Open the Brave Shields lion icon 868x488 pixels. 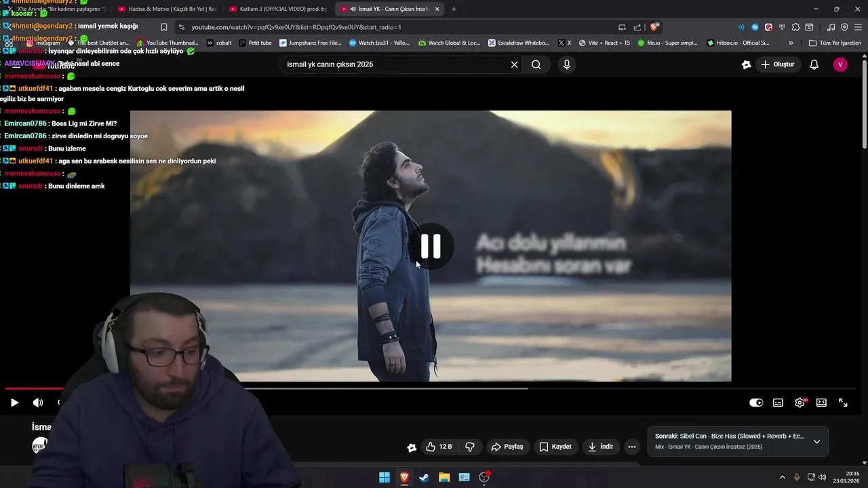coord(654,27)
